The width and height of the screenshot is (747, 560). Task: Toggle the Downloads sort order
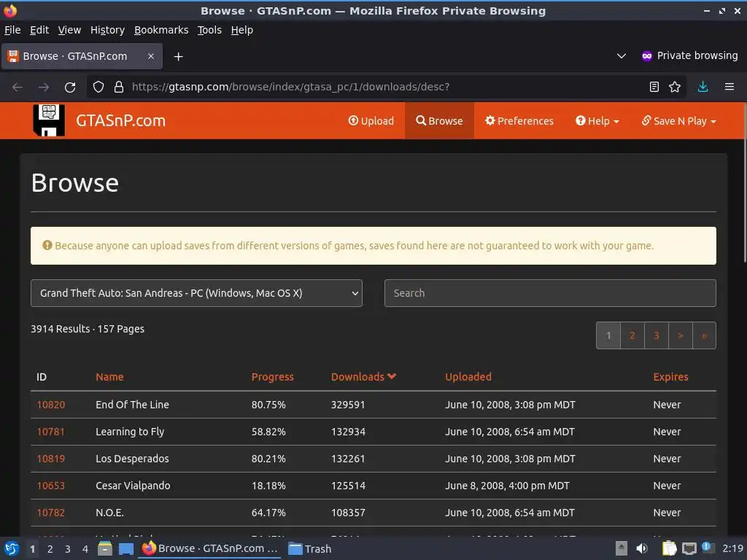pos(363,377)
